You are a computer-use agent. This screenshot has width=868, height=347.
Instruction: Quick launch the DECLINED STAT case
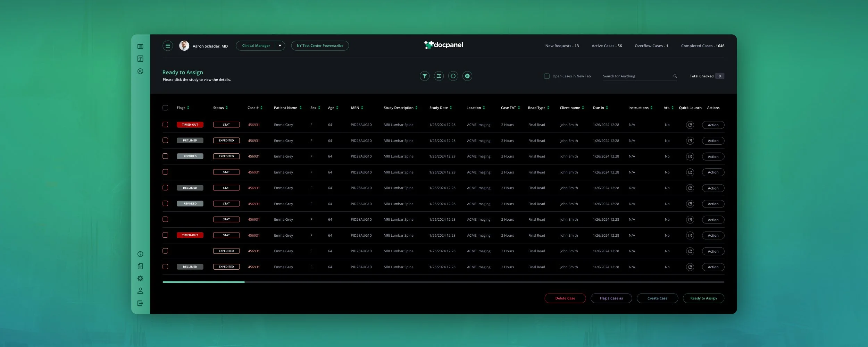coord(690,188)
